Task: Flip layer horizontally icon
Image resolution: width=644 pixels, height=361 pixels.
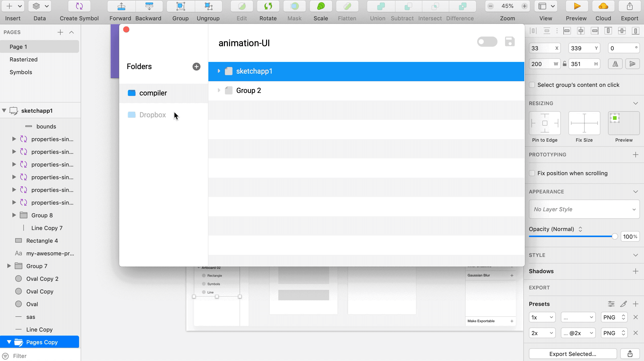Action: 615,64
